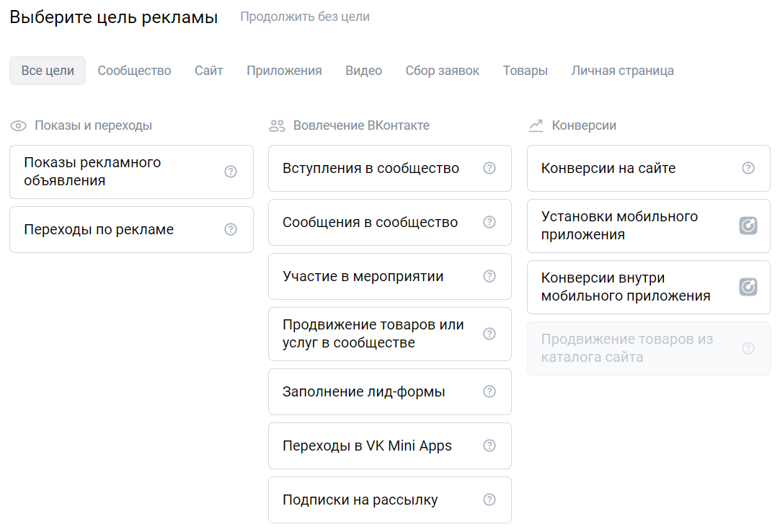
Task: Click target icon on Установки мобильного приложения
Action: [x=748, y=226]
